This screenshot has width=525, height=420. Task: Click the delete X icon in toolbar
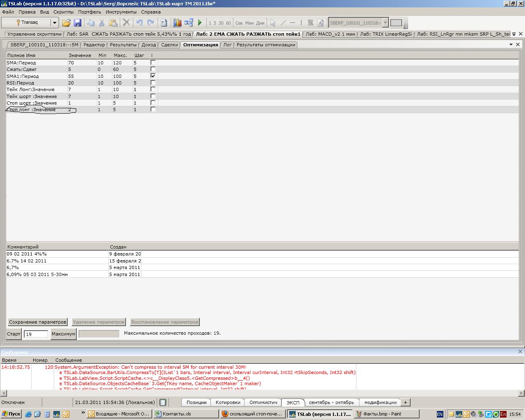pyautogui.click(x=126, y=23)
